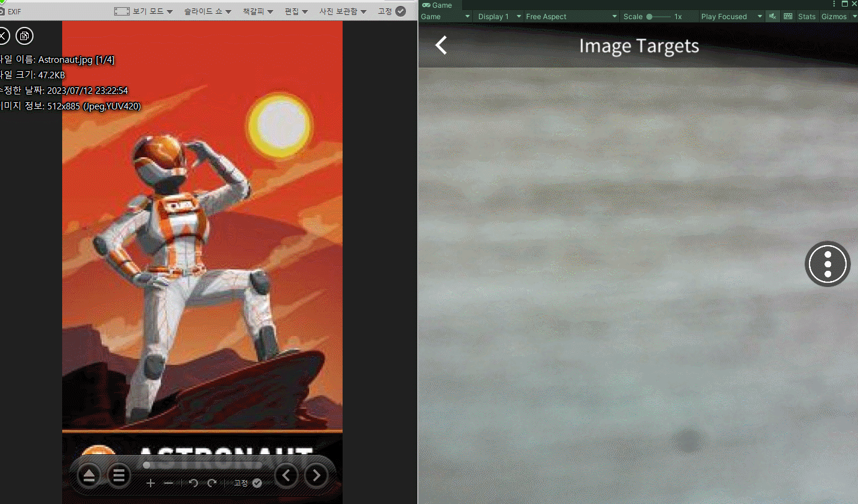This screenshot has height=504, width=858.
Task: Go to the previous image
Action: 286,476
